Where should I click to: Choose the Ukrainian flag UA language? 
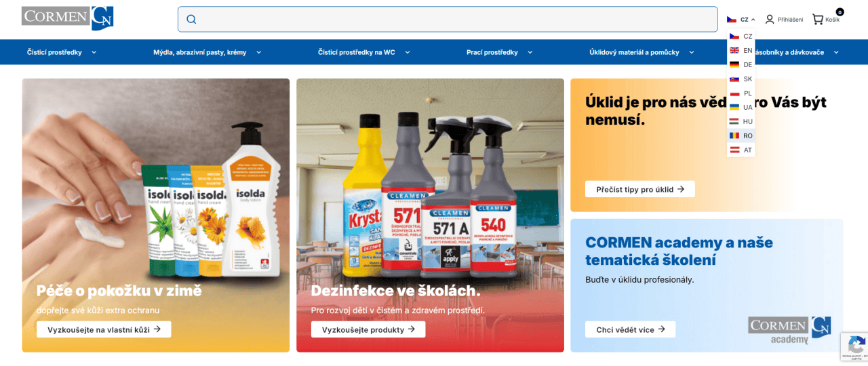(741, 107)
